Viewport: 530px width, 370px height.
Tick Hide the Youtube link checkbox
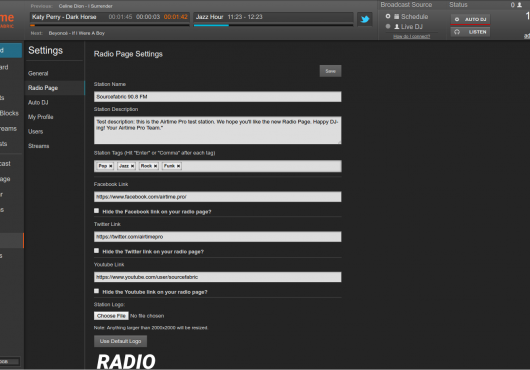click(96, 291)
